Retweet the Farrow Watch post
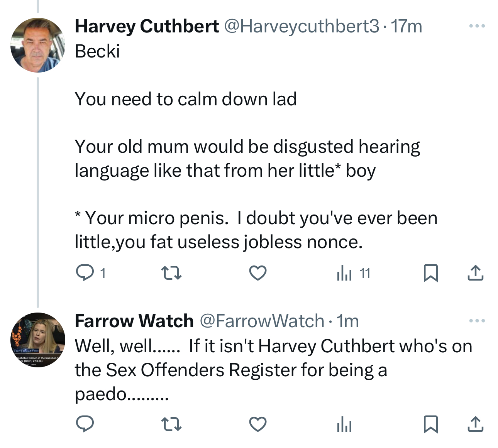Screen dimensions: 498x448 171,424
